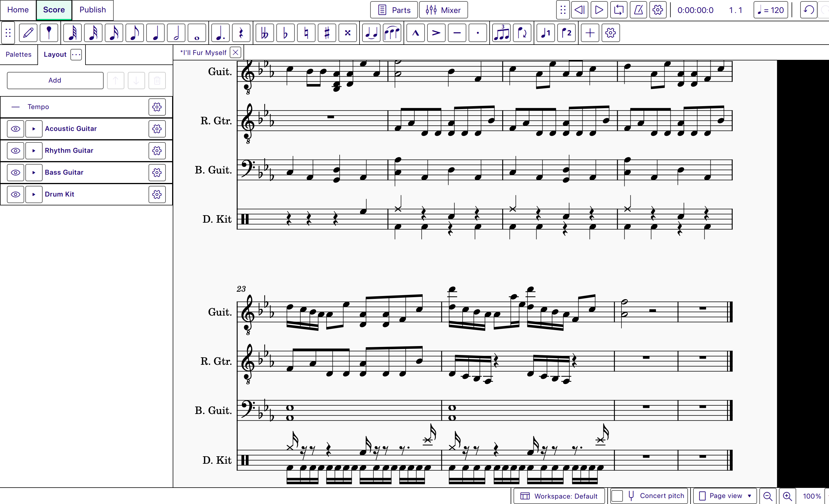This screenshot has width=829, height=504.
Task: Toggle the sharp accidental
Action: coord(327,33)
